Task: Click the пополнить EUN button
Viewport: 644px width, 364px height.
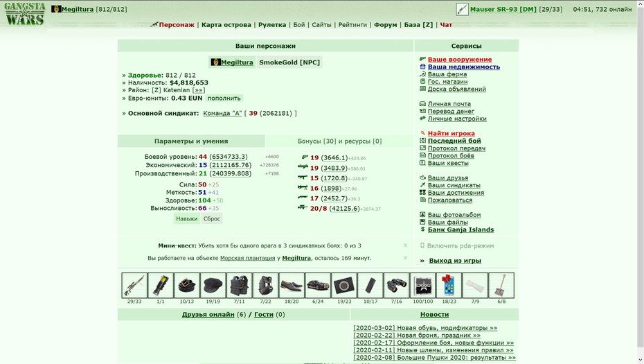Action: pos(224,98)
